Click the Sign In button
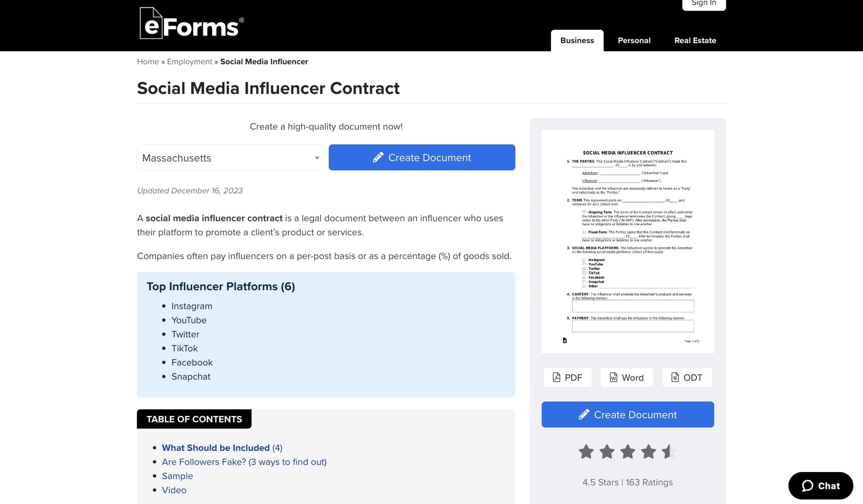 click(x=704, y=3)
